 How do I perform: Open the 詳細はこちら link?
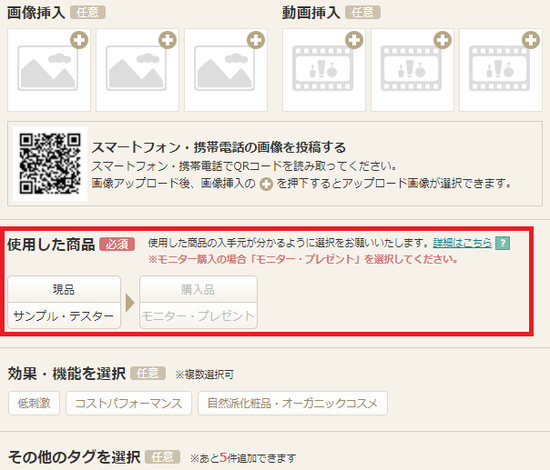pos(462,243)
